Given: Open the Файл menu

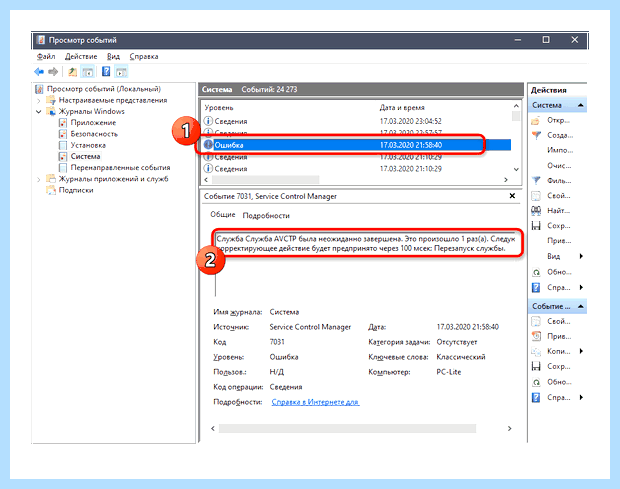Looking at the screenshot, I should click(46, 57).
